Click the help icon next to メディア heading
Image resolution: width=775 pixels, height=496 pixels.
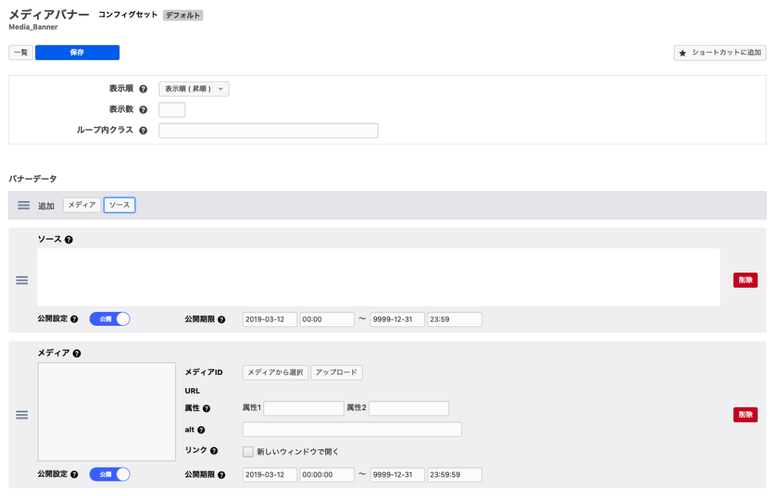pos(77,353)
